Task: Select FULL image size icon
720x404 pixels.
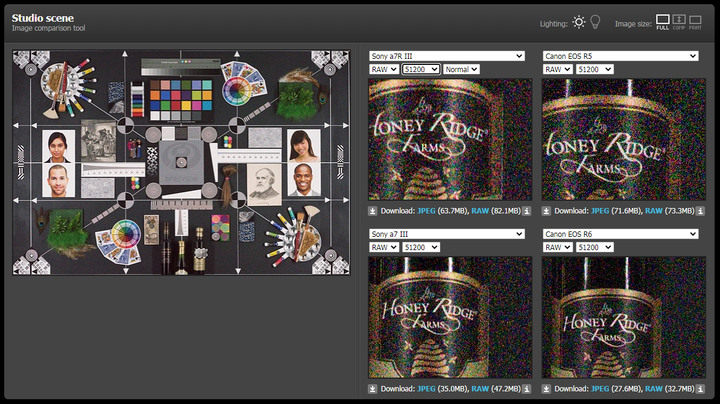Action: pos(663,22)
